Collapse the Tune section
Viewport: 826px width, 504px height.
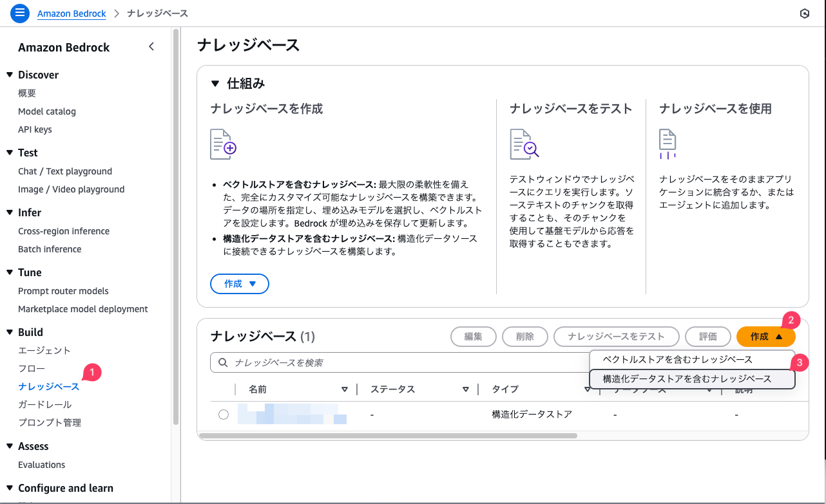coord(10,272)
